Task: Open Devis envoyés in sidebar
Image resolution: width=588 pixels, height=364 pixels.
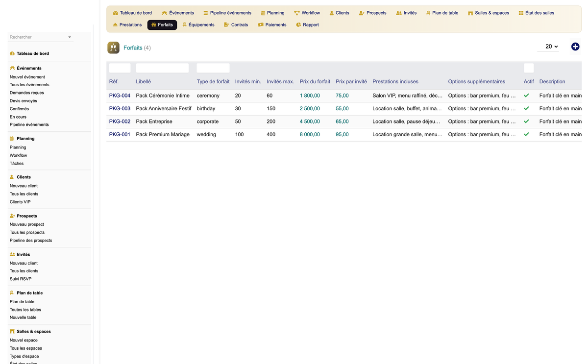Action: pyautogui.click(x=24, y=101)
